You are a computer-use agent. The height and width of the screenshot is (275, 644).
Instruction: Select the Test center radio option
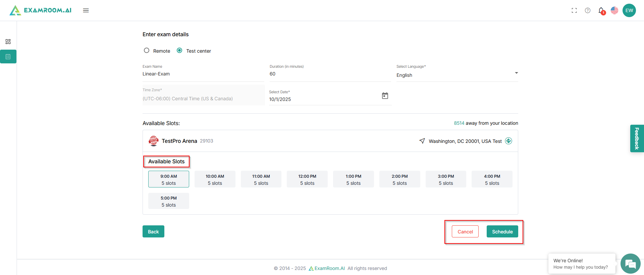point(180,51)
